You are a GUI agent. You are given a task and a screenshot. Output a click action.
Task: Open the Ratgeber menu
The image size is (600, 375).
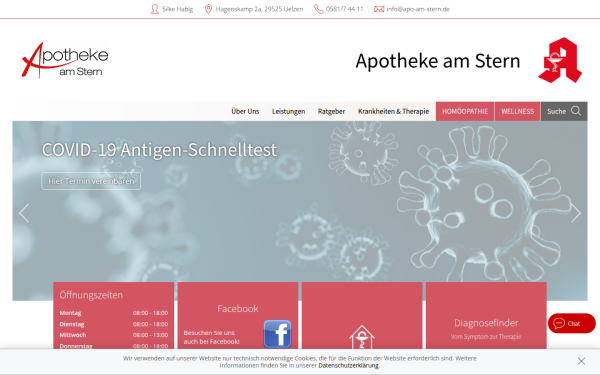(331, 111)
